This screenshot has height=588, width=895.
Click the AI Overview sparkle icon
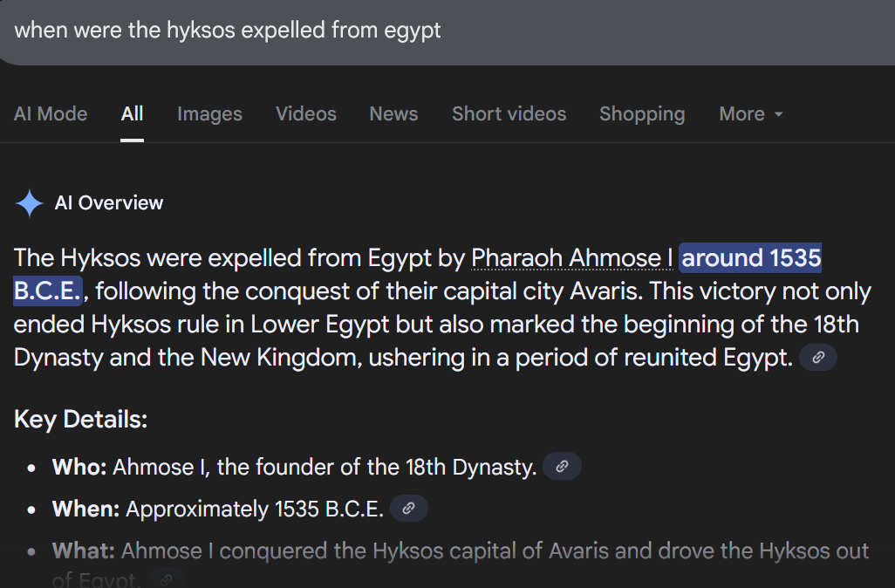click(x=29, y=203)
